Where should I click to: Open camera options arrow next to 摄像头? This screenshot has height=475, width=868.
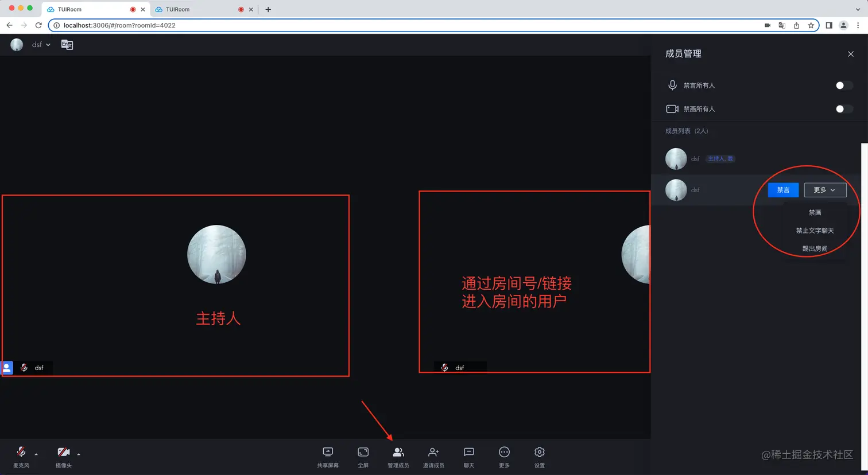point(79,454)
